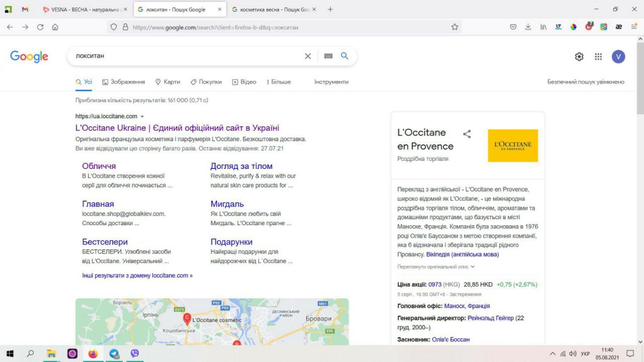Close the локситан search tab

[219, 10]
